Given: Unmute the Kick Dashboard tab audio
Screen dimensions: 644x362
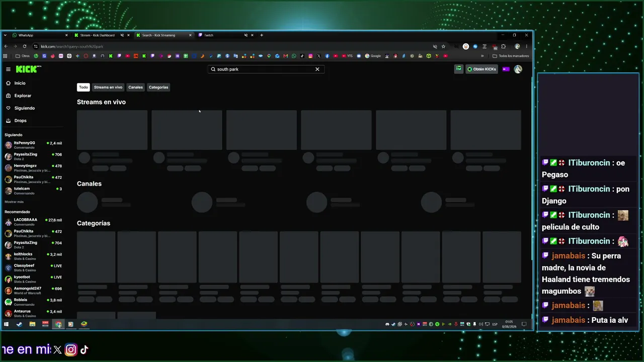Looking at the screenshot, I should point(122,35).
